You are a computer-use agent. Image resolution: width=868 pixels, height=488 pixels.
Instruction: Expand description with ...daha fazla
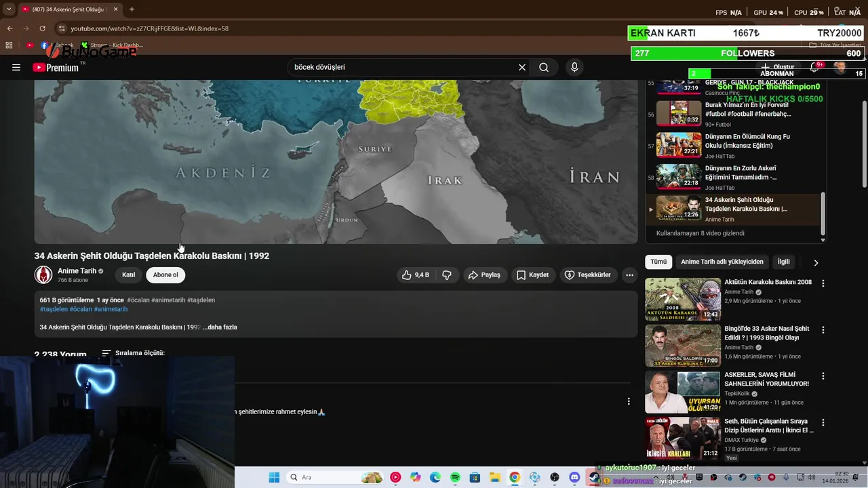point(220,327)
